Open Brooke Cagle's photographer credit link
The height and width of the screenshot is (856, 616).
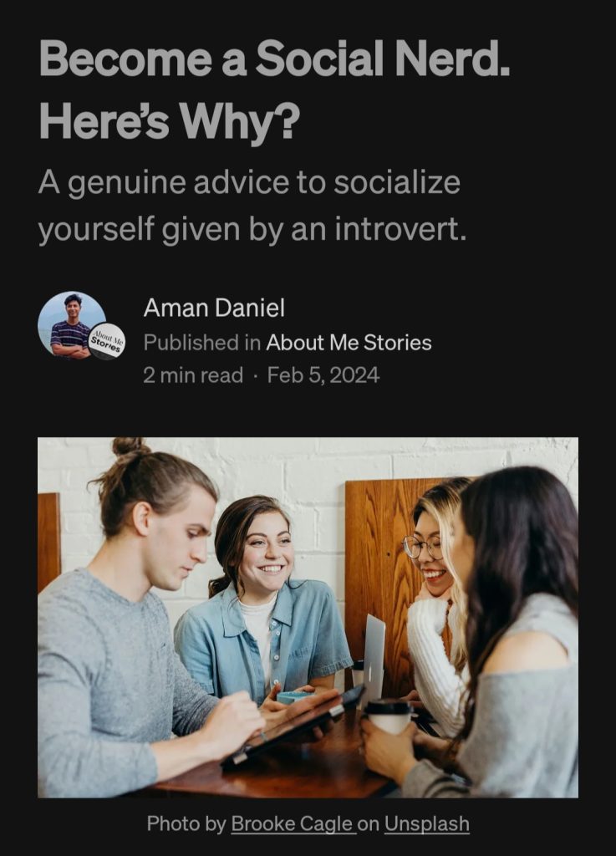[293, 823]
